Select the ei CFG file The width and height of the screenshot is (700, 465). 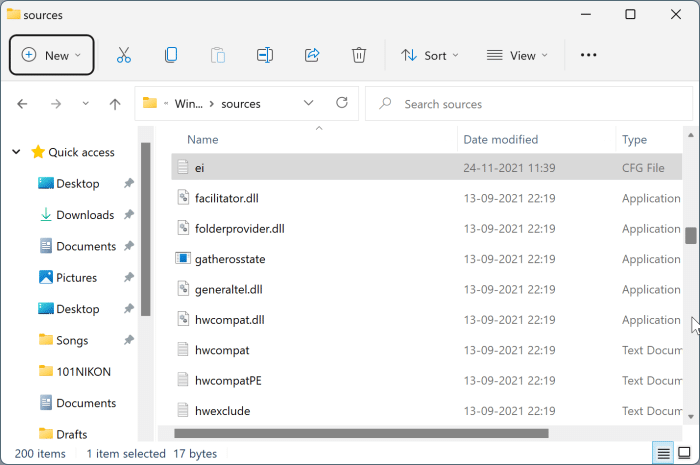[426, 168]
